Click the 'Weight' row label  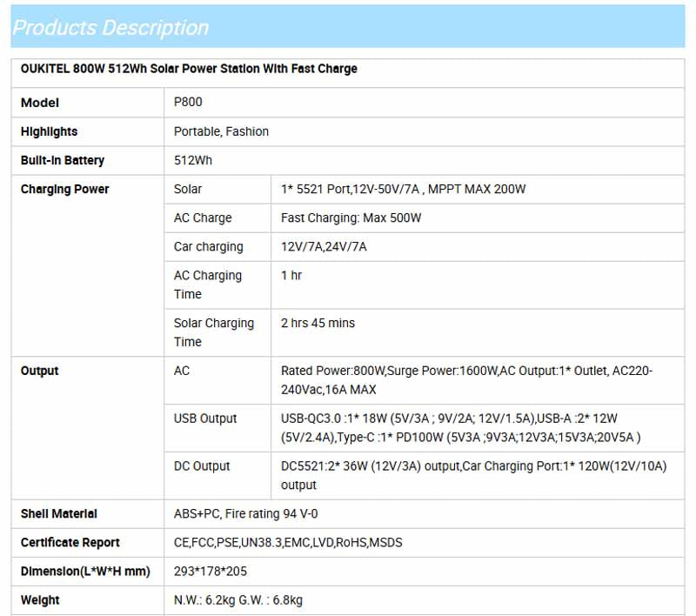tap(40, 600)
